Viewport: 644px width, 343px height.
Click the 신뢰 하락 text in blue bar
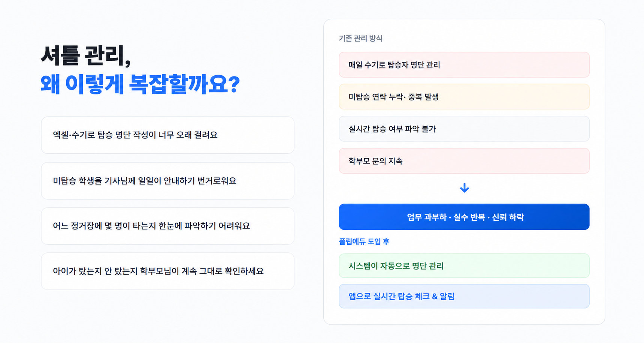(508, 217)
